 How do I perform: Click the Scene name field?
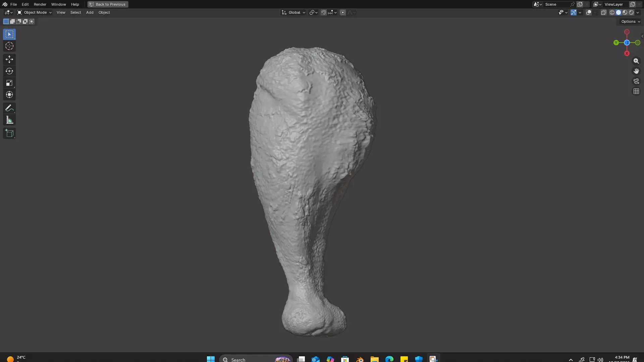[x=556, y=4]
